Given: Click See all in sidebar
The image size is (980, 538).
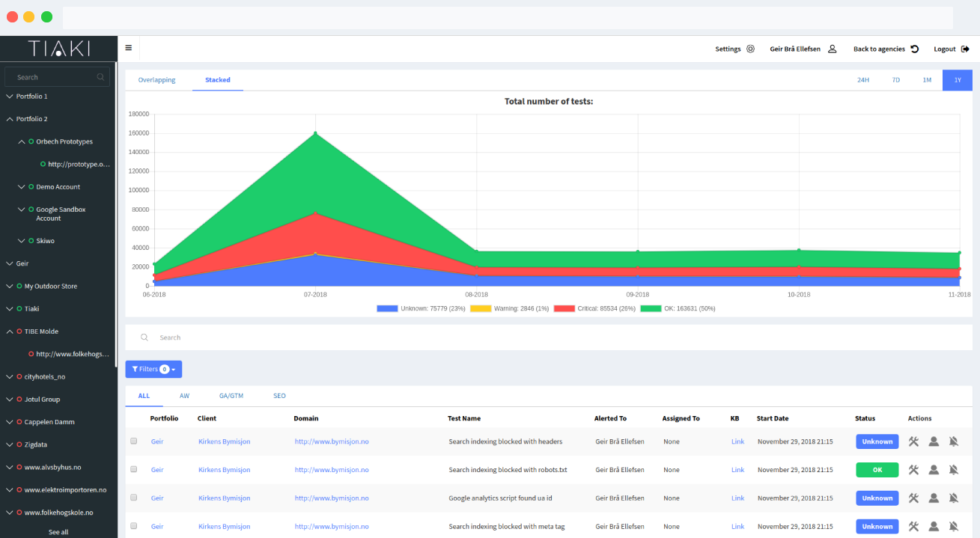Looking at the screenshot, I should coord(58,532).
